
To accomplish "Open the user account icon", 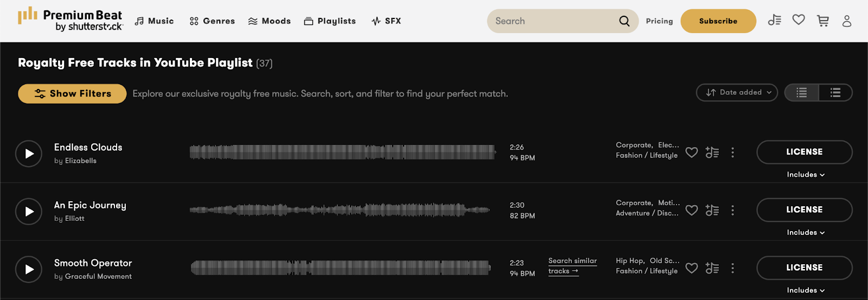I will [x=847, y=21].
